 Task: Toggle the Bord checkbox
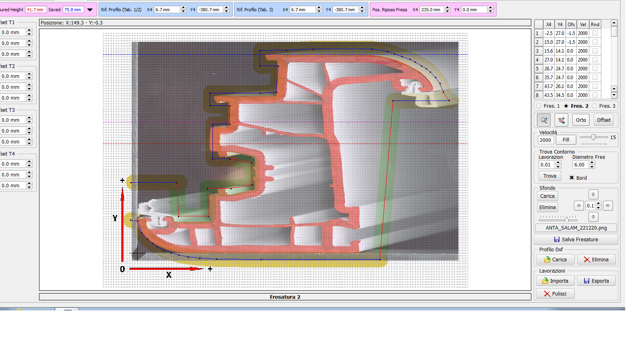click(572, 178)
